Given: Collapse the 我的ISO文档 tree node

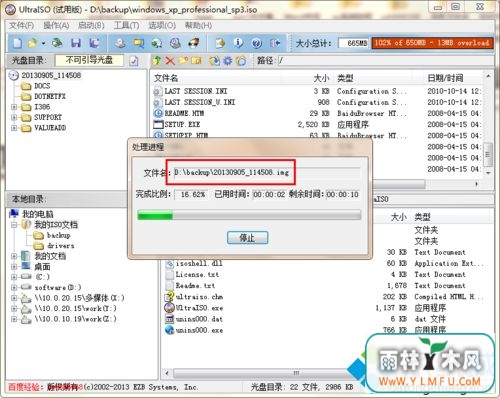Looking at the screenshot, I should click(14, 225).
